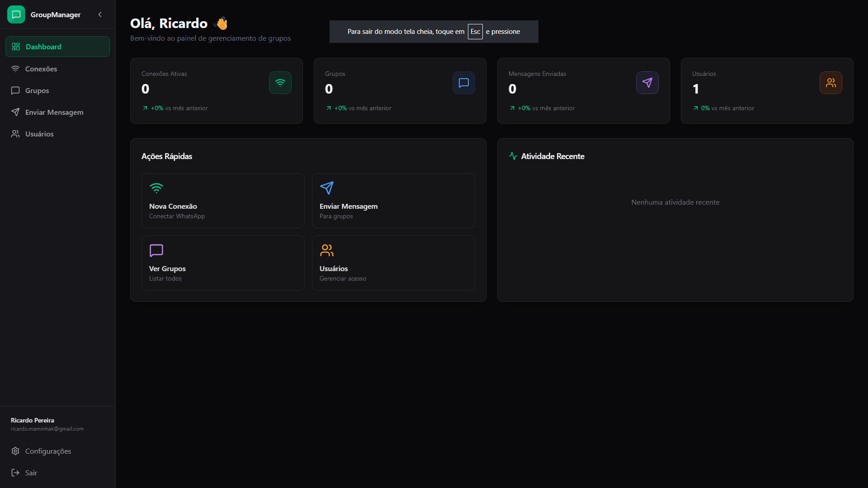This screenshot has height=488, width=868.
Task: Click the Configurações gear icon
Action: click(15, 451)
